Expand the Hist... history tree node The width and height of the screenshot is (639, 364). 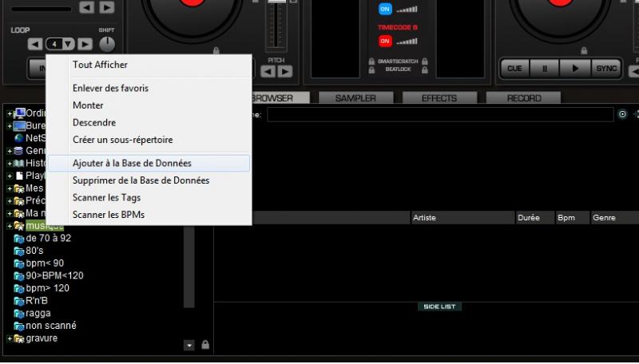tap(10, 164)
